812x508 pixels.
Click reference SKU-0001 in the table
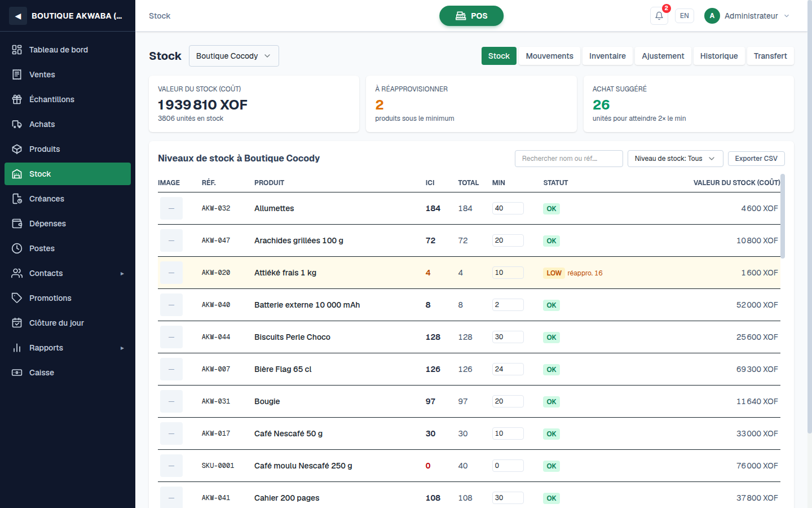click(x=218, y=466)
